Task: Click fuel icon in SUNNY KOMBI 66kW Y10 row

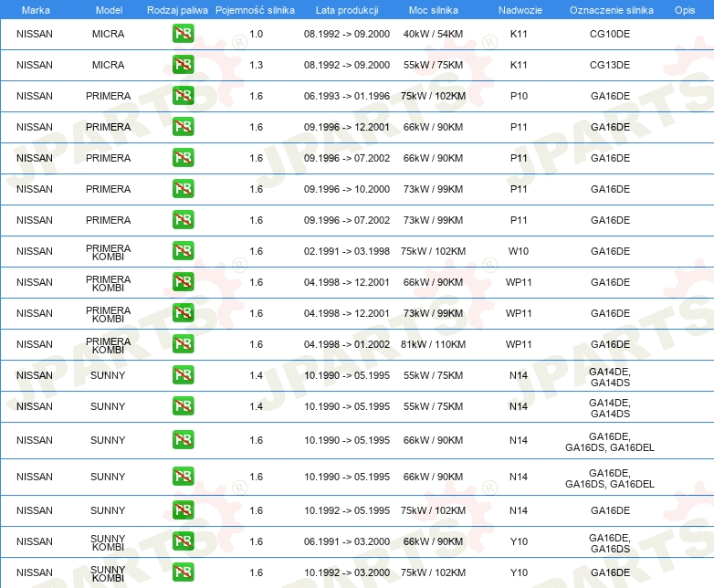Action: [x=183, y=541]
